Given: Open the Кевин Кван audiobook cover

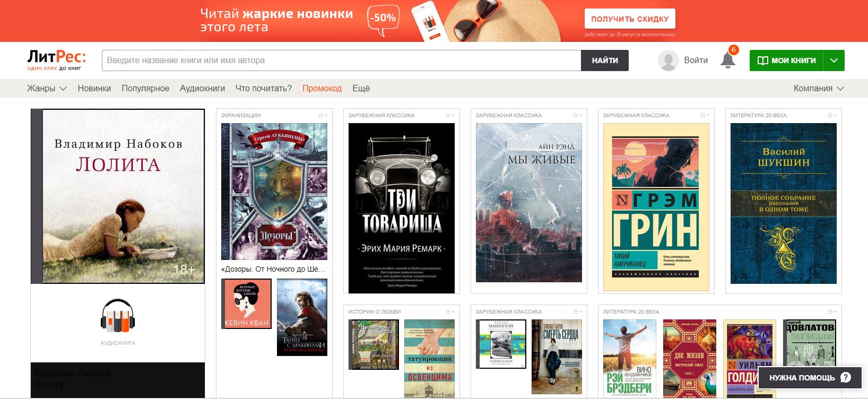Looking at the screenshot, I should 247,304.
